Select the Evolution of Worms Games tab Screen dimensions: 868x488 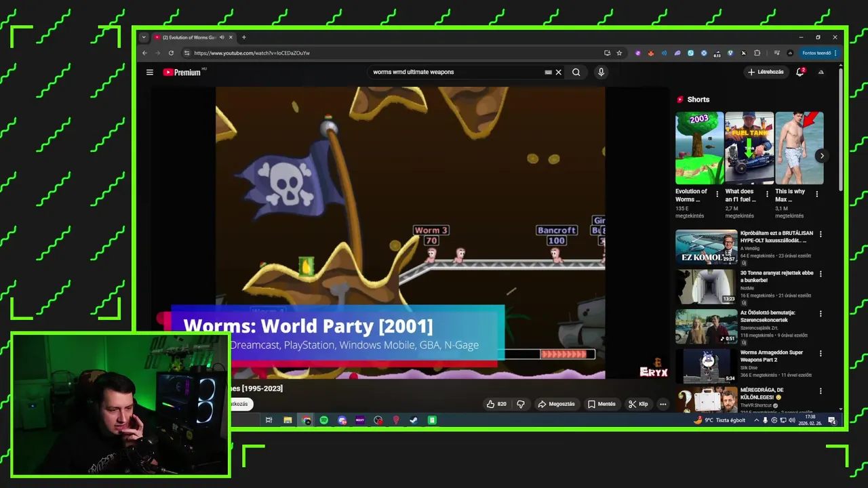click(x=193, y=37)
